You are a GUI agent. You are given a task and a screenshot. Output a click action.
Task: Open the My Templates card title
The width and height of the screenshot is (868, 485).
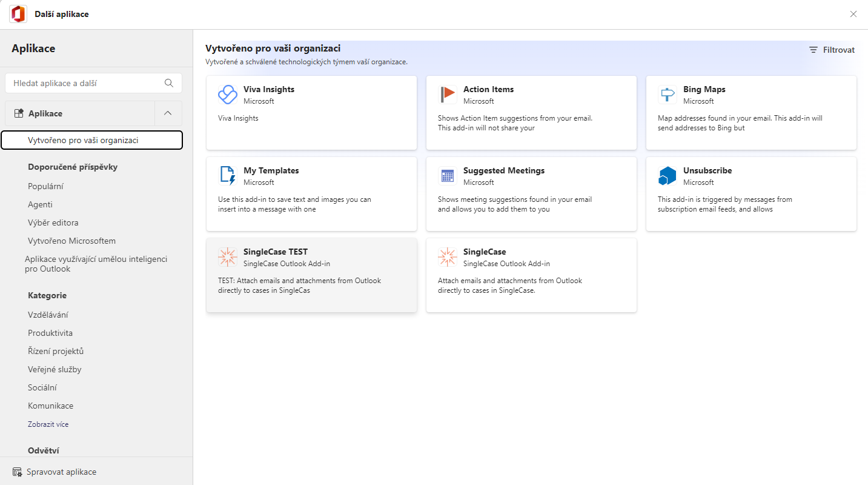271,170
